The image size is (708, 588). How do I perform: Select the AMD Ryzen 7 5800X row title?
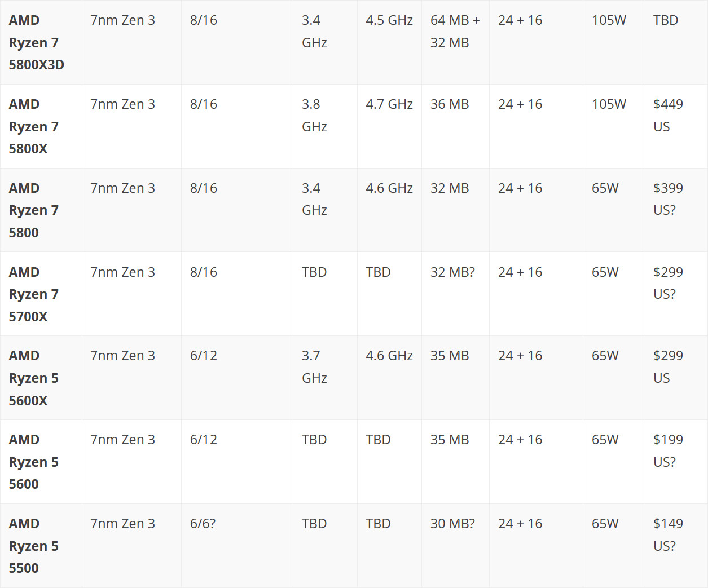(34, 126)
